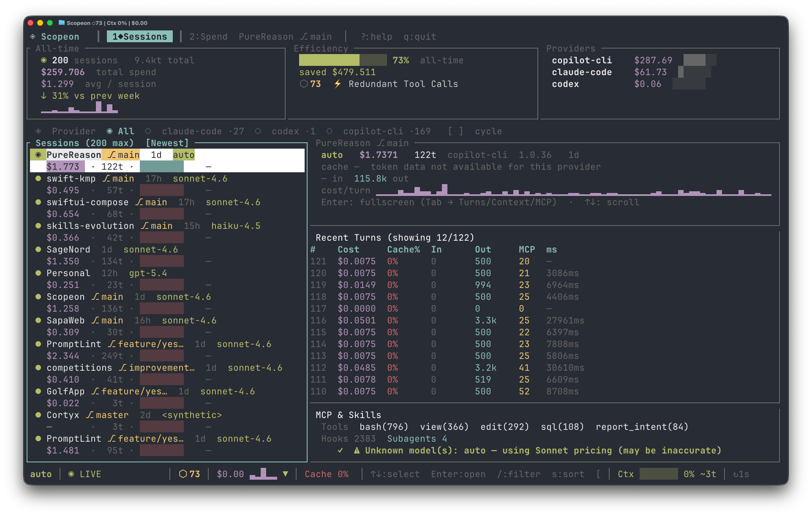Click the claude-code provider row
Viewport: 812px width, 516px height.
[632, 72]
